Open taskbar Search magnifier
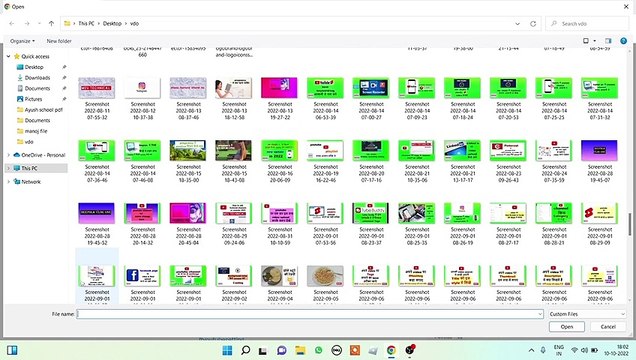The image size is (636, 360). 245,350
